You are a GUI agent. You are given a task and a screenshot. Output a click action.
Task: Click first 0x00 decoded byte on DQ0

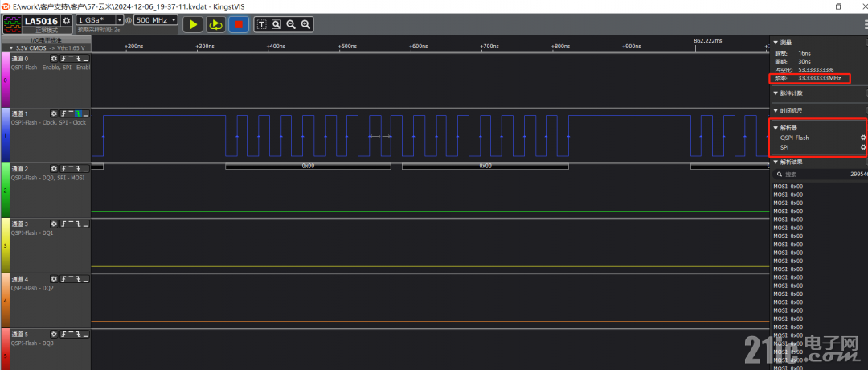(x=308, y=166)
